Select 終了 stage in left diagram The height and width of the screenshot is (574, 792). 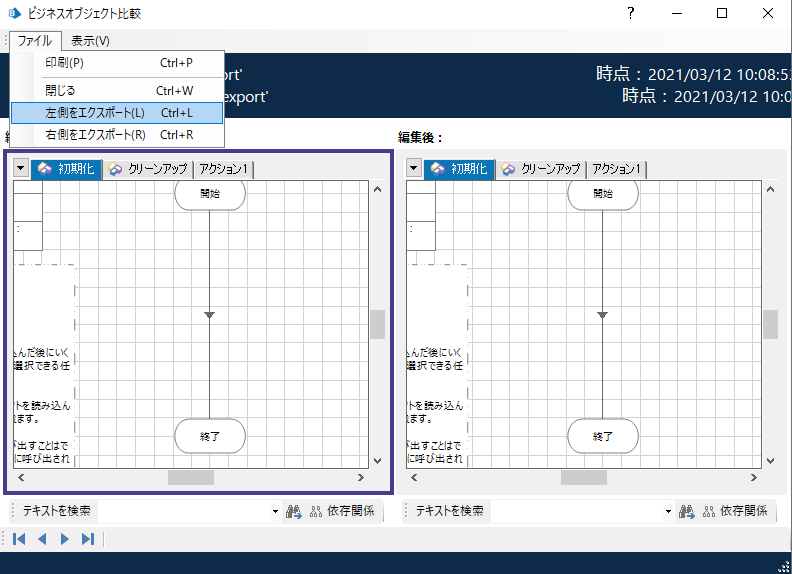210,436
